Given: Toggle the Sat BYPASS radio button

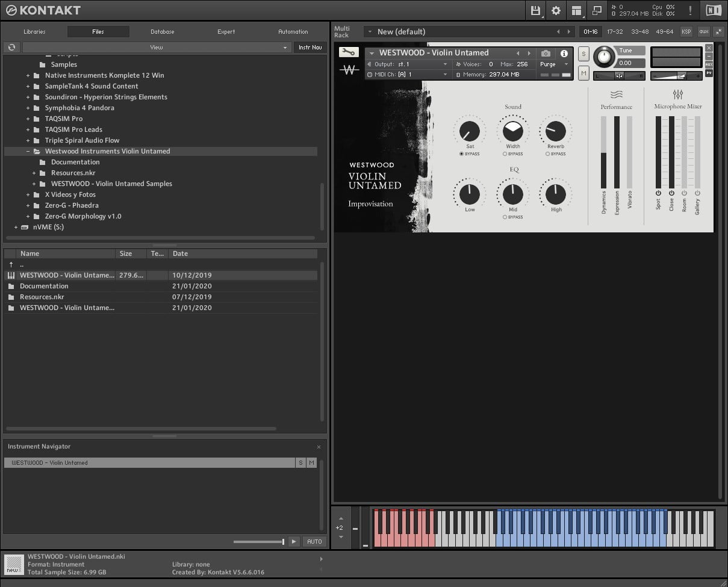Looking at the screenshot, I should tap(461, 154).
